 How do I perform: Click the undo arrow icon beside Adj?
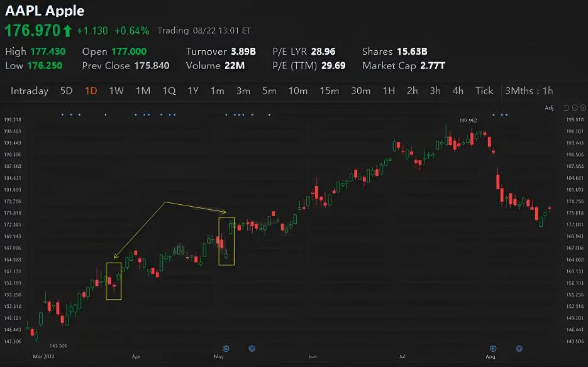[x=566, y=108]
